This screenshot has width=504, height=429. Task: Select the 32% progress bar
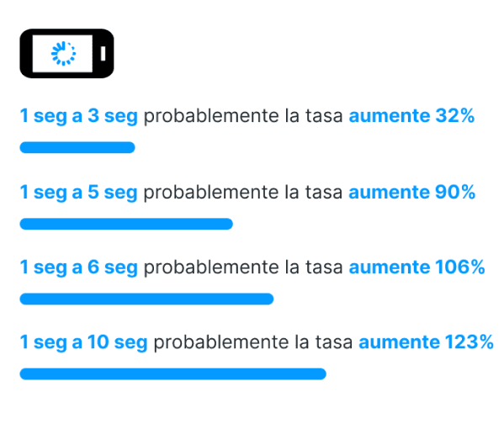(77, 147)
